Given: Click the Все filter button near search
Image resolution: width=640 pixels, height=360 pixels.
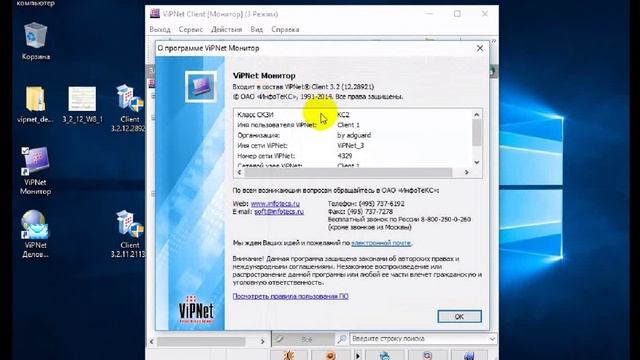Looking at the screenshot, I should (x=303, y=339).
